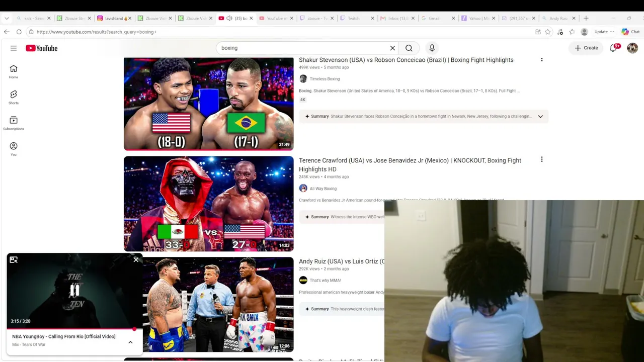Click the All Way Boxing channel avatar
Screen dimensions: 644x362
pyautogui.click(x=303, y=189)
